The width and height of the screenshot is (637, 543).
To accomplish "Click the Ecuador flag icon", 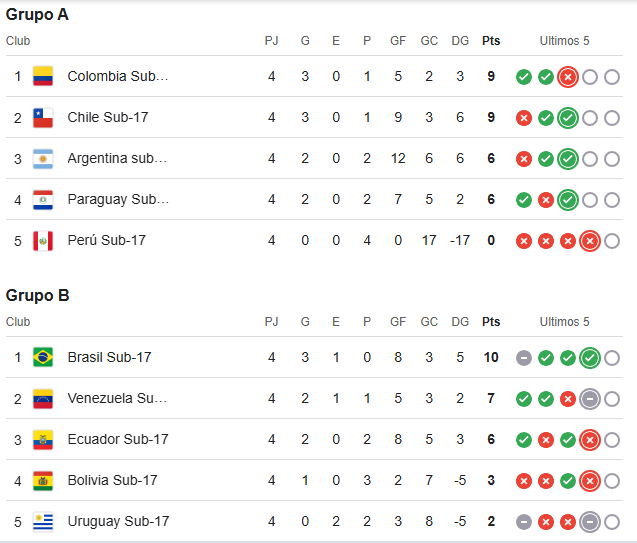I will (42, 439).
